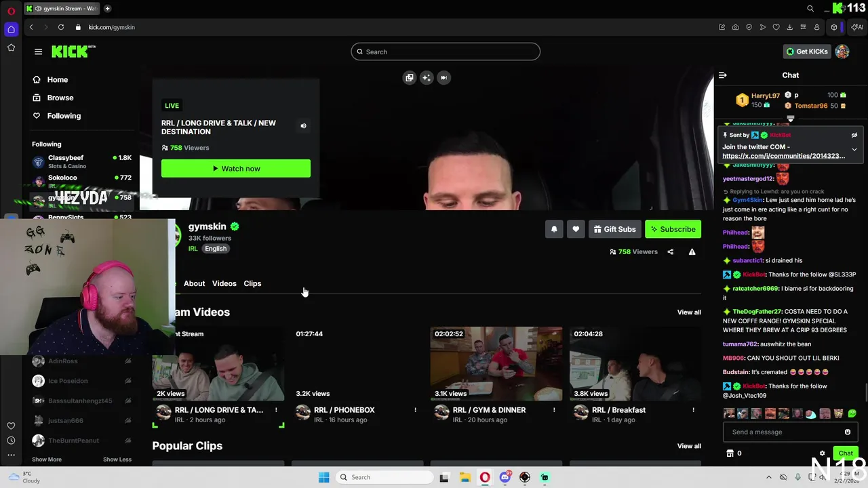The height and width of the screenshot is (488, 868).
Task: Open chat settings gear icon
Action: tap(822, 453)
